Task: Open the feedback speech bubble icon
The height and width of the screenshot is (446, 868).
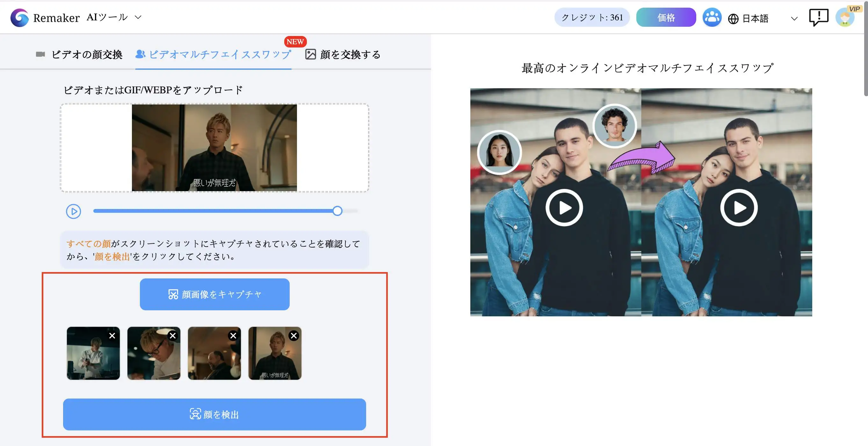Action: [819, 17]
